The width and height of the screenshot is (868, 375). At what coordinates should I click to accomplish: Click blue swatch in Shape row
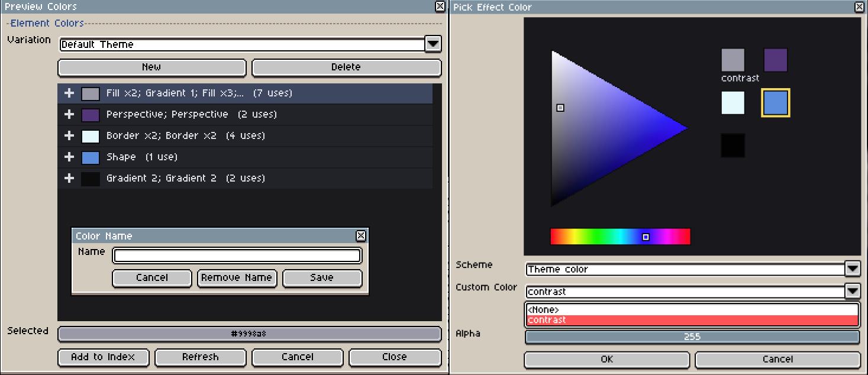click(91, 157)
